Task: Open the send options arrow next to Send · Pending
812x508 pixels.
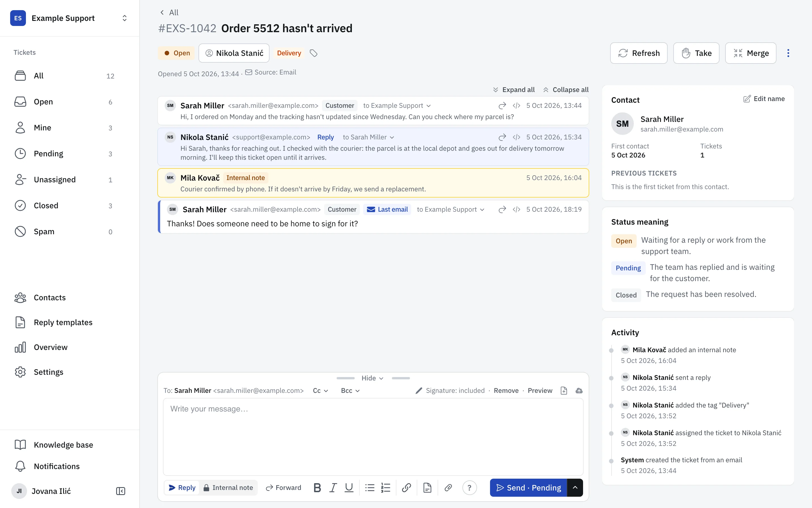Action: (x=575, y=487)
